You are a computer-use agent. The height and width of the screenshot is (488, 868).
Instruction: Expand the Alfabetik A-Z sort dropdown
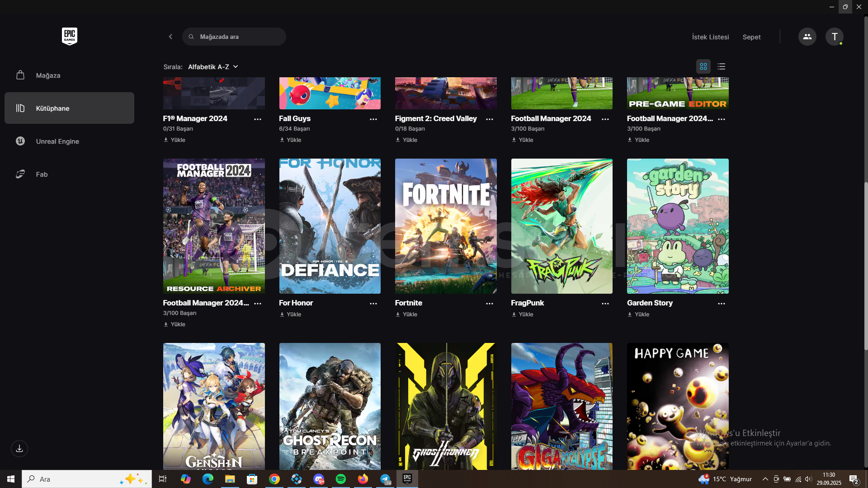(x=213, y=67)
